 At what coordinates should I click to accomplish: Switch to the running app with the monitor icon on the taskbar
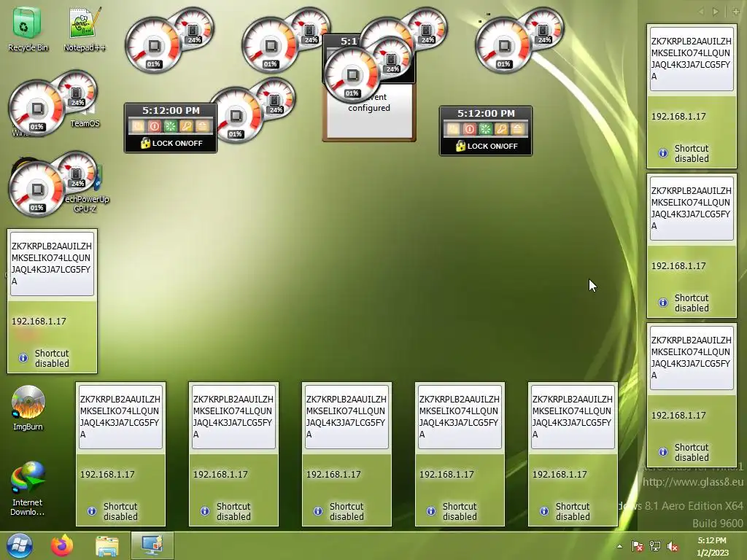pos(152,545)
